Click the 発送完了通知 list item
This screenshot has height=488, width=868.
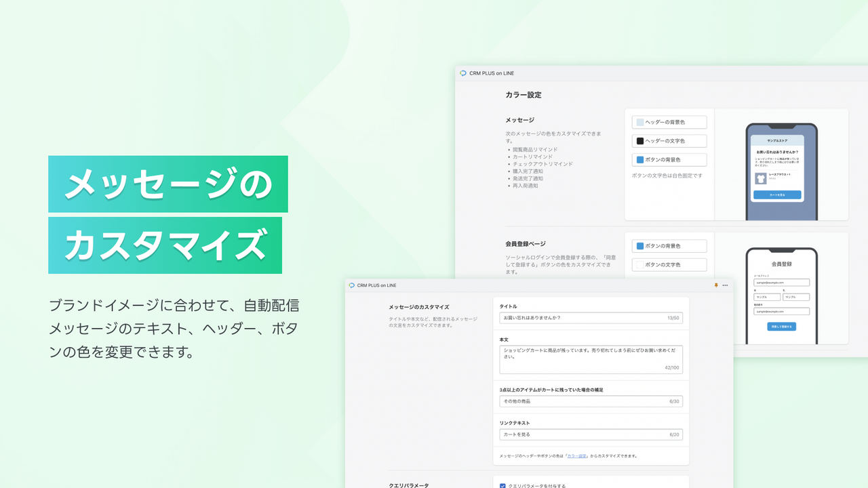pyautogui.click(x=528, y=178)
